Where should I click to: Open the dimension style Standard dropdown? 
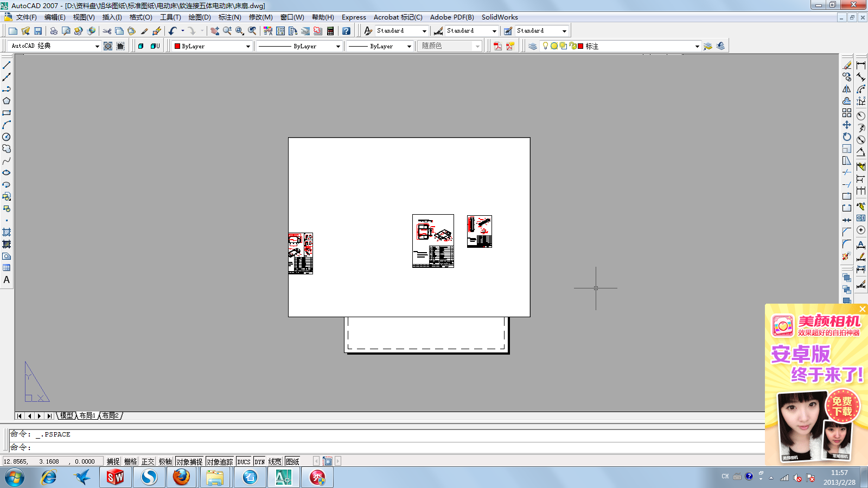(471, 31)
